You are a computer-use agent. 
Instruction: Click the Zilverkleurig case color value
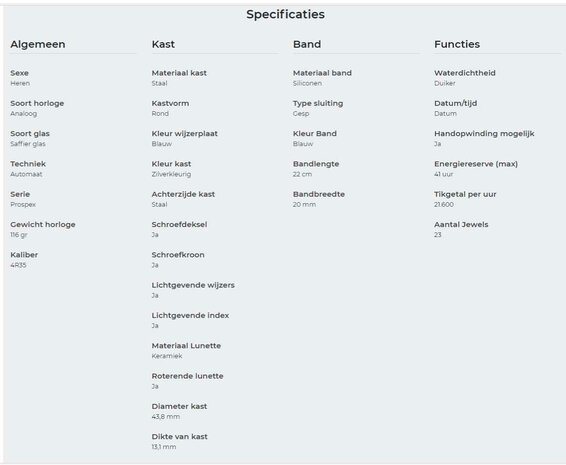click(171, 174)
